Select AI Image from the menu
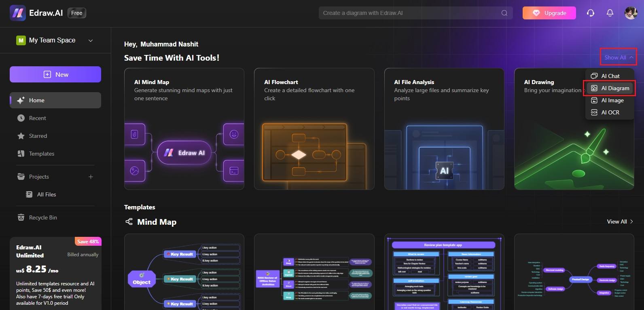 pyautogui.click(x=610, y=100)
